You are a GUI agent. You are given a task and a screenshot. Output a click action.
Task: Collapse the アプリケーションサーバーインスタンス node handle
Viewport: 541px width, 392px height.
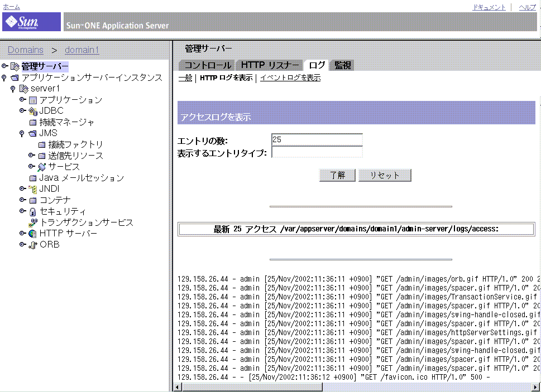coord(4,78)
